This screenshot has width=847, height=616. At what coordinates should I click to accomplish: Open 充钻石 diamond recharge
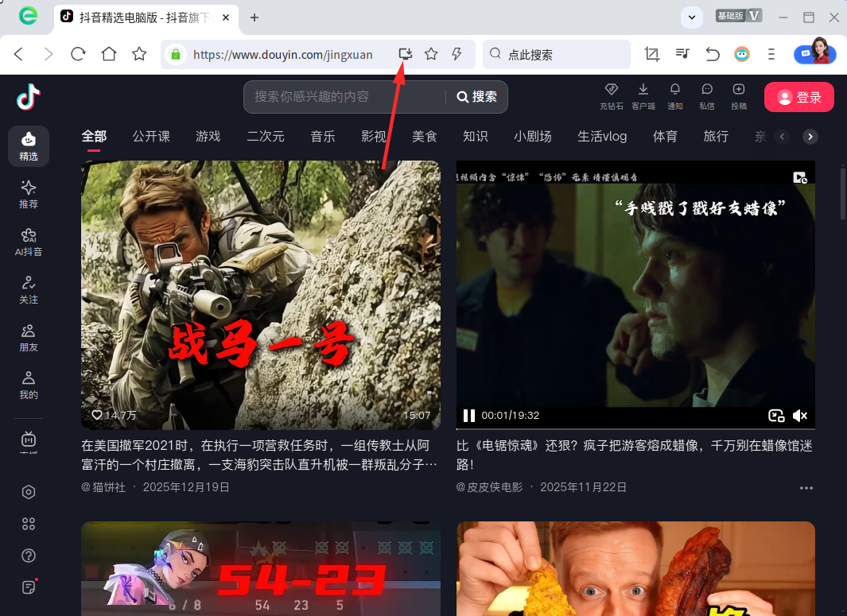pyautogui.click(x=612, y=97)
